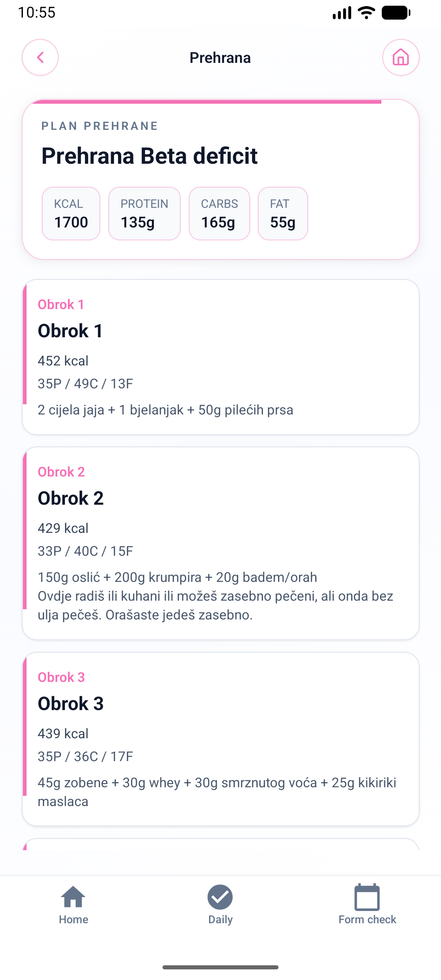The width and height of the screenshot is (441, 980).
Task: Switch to the Daily tab label
Action: point(220,920)
